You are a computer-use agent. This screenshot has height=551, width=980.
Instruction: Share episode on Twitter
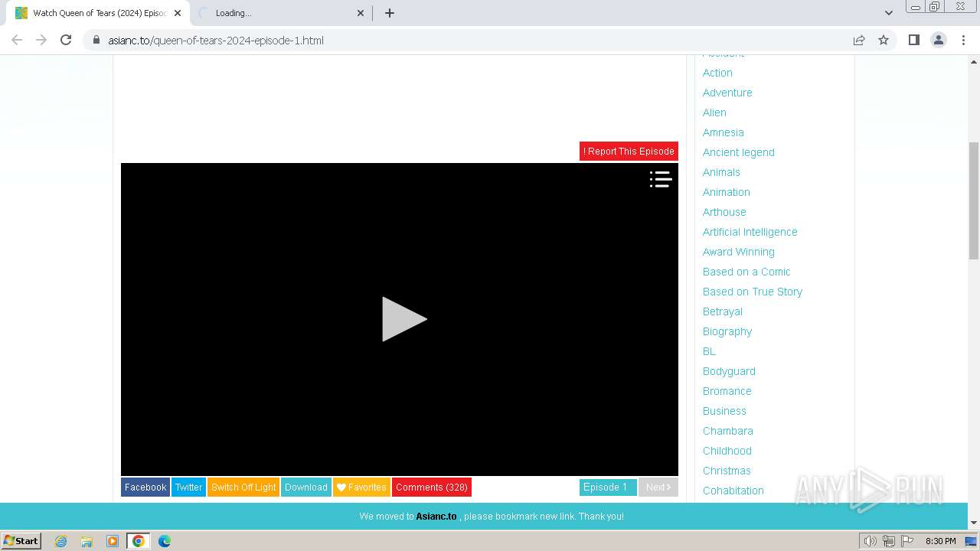(x=188, y=487)
